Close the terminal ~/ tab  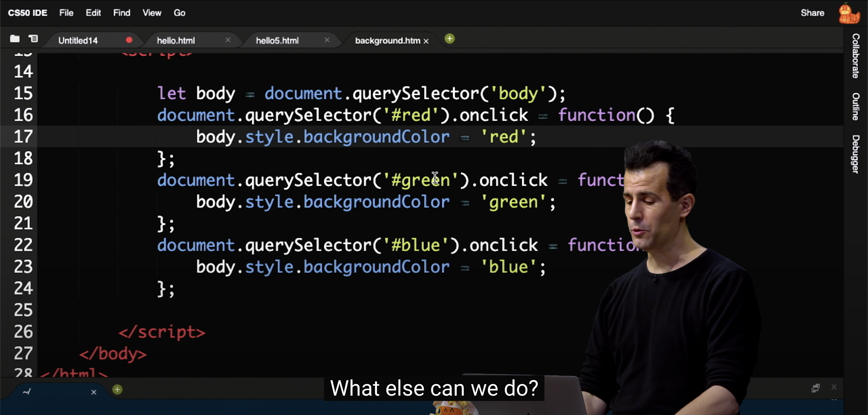[94, 392]
